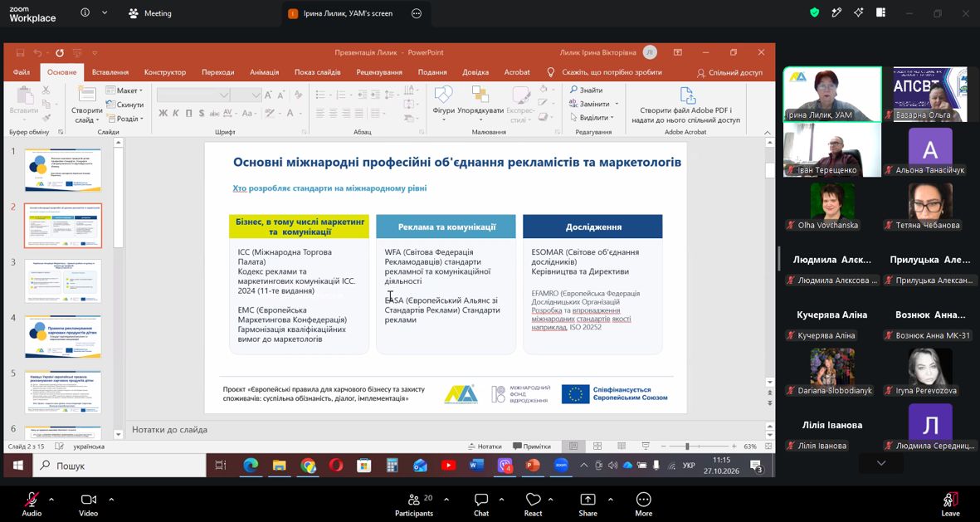Screen dimensions: 980x522
Task: Expand Chat options arrow
Action: pyautogui.click(x=501, y=500)
